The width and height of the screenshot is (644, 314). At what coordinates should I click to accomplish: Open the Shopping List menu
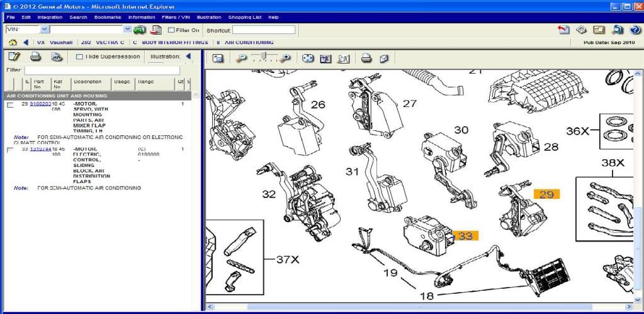pos(245,17)
